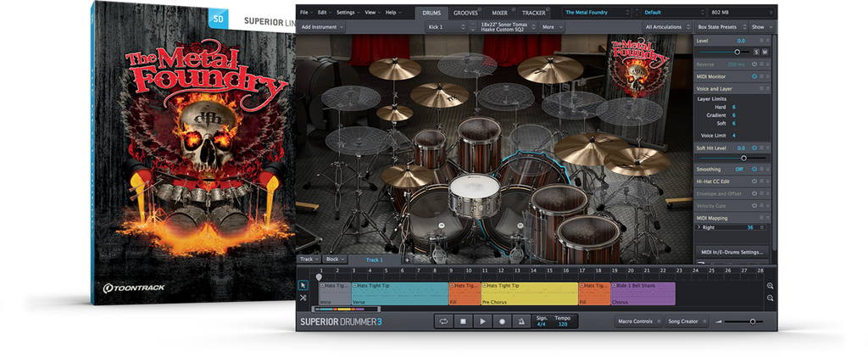Open All Articulations dropdown
This screenshot has height=357, width=868.
click(x=667, y=26)
